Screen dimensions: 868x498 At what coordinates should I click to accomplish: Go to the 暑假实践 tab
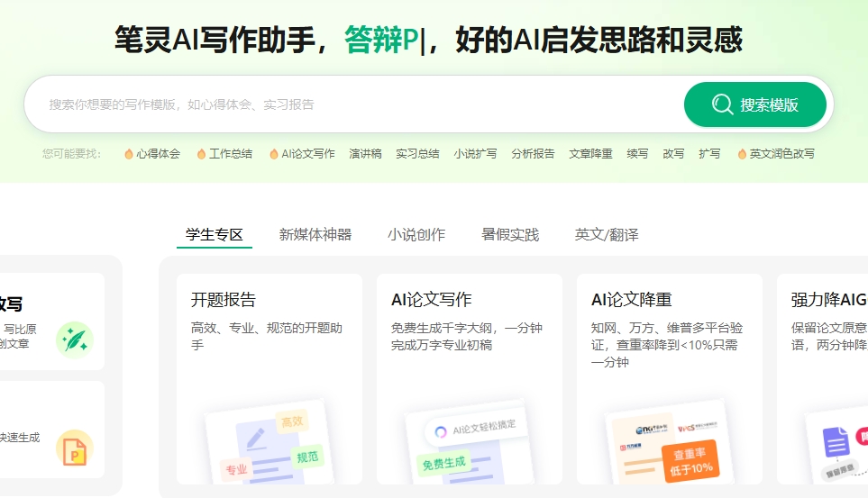510,235
